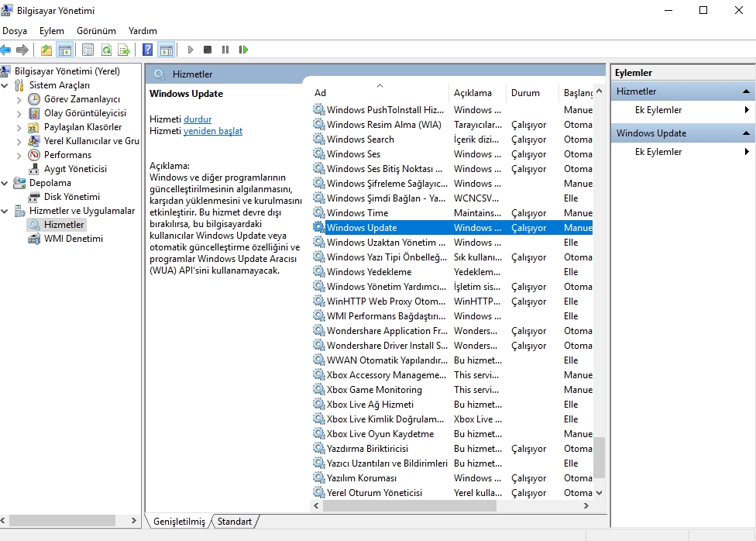Select the Windows Yedekleme service row
Screen dimensions: 756x541
[x=452, y=272]
